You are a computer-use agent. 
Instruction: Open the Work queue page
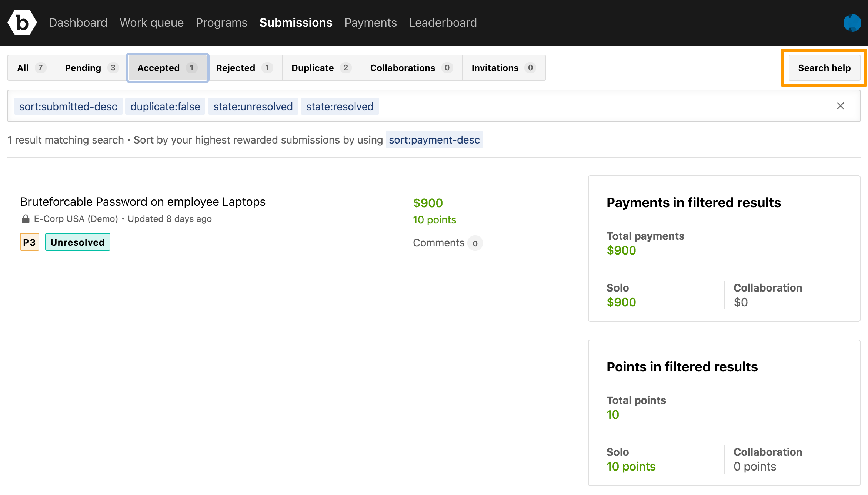[x=151, y=23]
